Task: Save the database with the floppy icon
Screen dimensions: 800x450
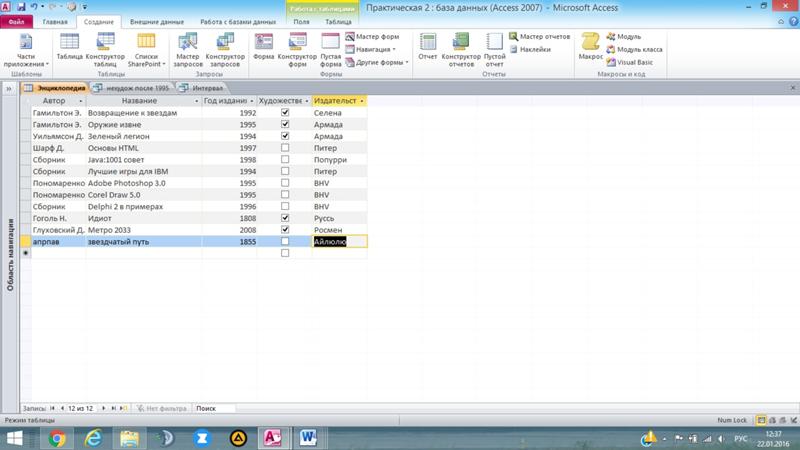Action: [x=21, y=7]
